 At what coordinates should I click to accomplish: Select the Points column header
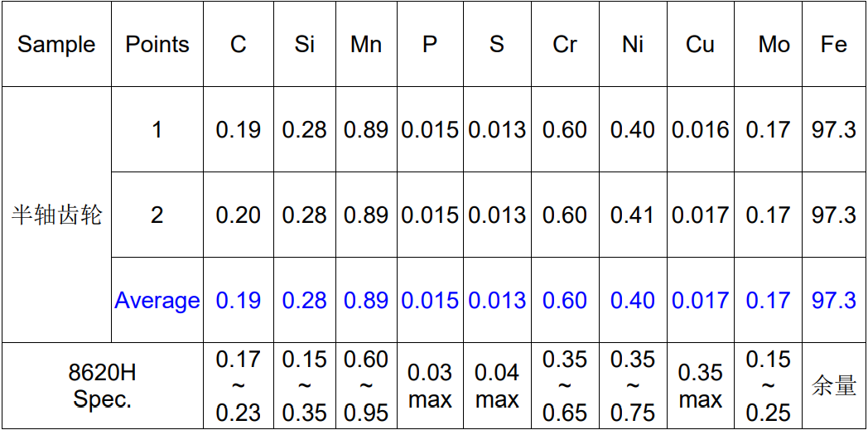(157, 45)
